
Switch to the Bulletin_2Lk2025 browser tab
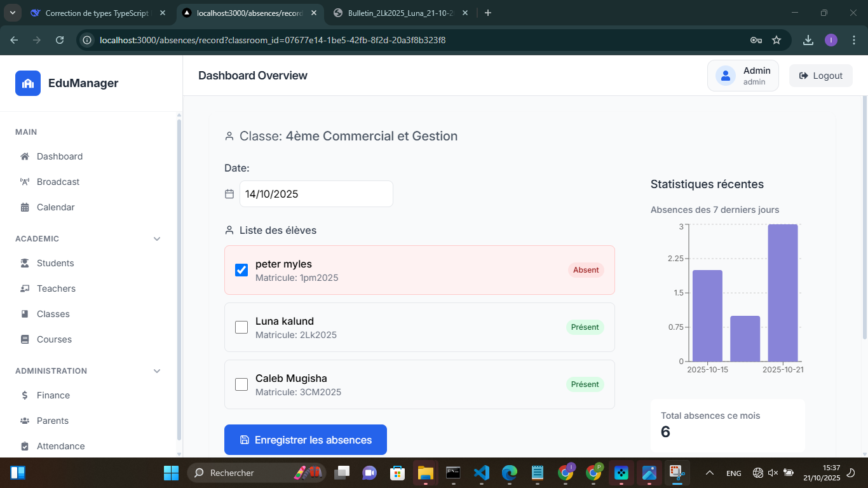tap(400, 13)
